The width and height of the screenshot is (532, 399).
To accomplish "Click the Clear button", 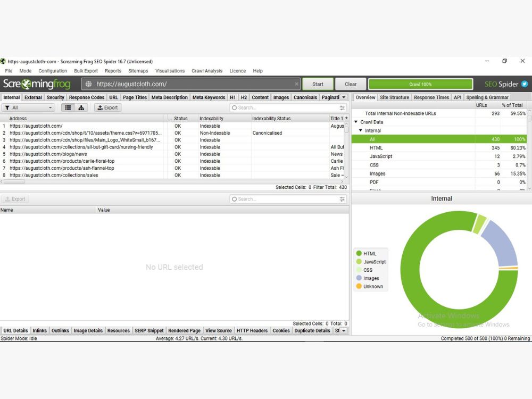I will coord(351,84).
